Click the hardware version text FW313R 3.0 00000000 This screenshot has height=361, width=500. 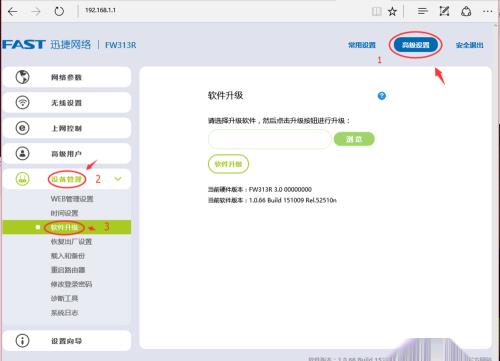pyautogui.click(x=280, y=189)
